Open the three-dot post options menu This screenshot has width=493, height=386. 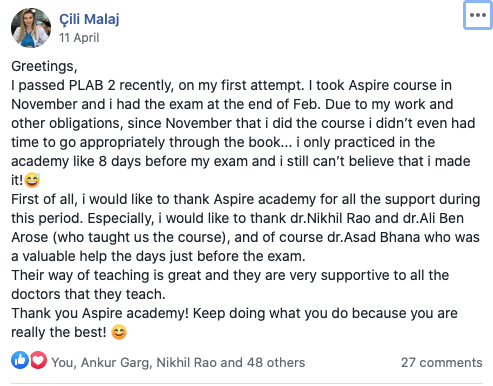click(x=478, y=15)
